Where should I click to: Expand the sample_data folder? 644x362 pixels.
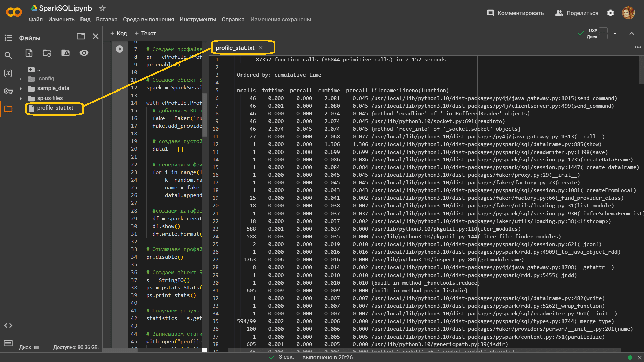21,88
